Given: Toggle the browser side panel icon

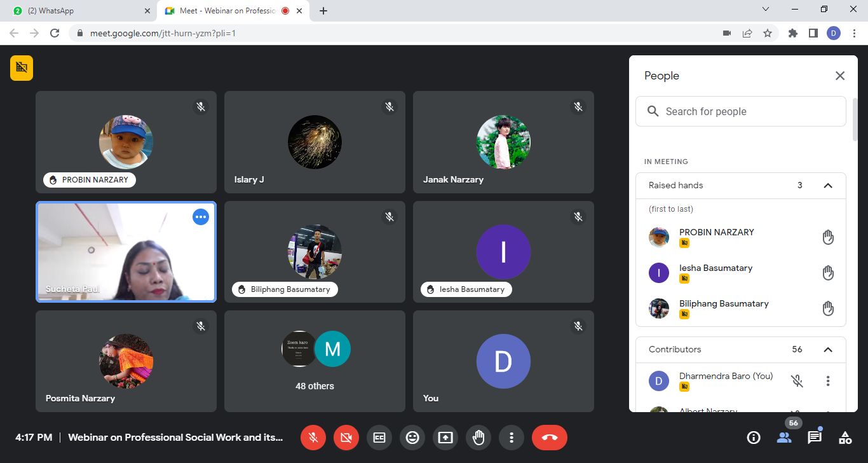Looking at the screenshot, I should 813,33.
